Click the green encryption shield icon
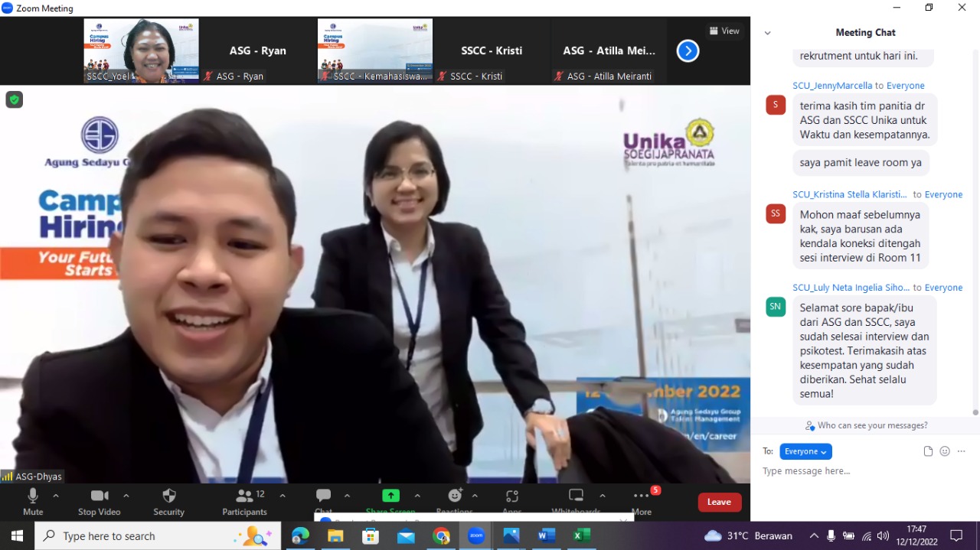 pos(15,99)
